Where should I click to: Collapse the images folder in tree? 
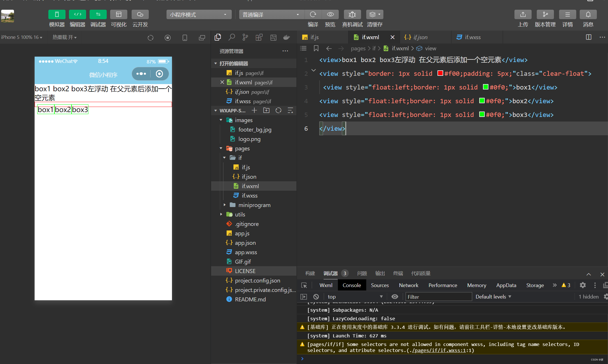coord(221,120)
